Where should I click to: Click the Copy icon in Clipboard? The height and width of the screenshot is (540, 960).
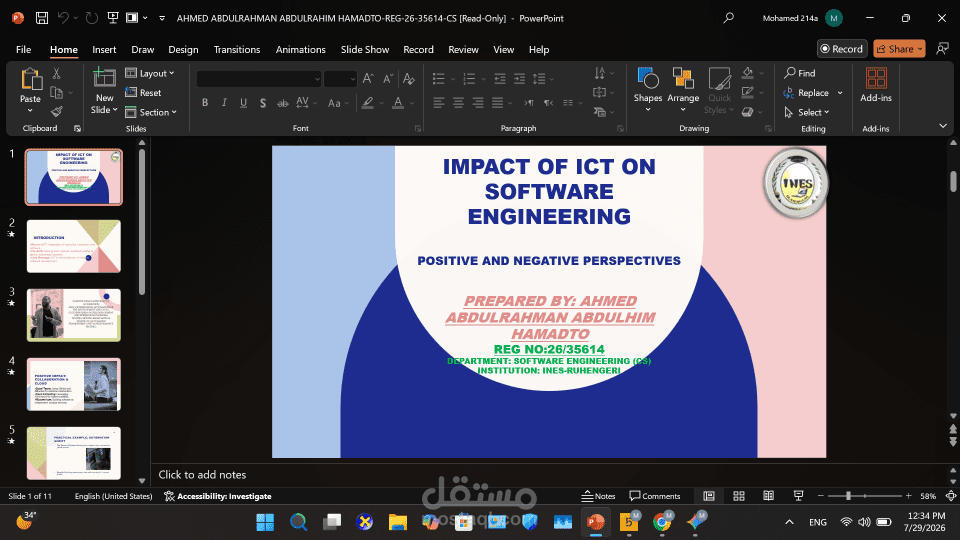[56, 92]
